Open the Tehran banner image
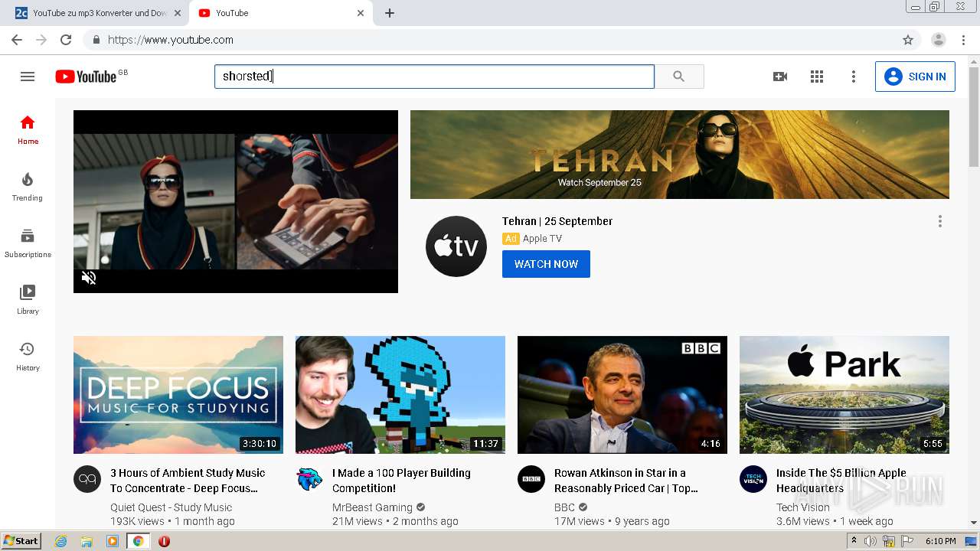The width and height of the screenshot is (980, 551). [680, 155]
